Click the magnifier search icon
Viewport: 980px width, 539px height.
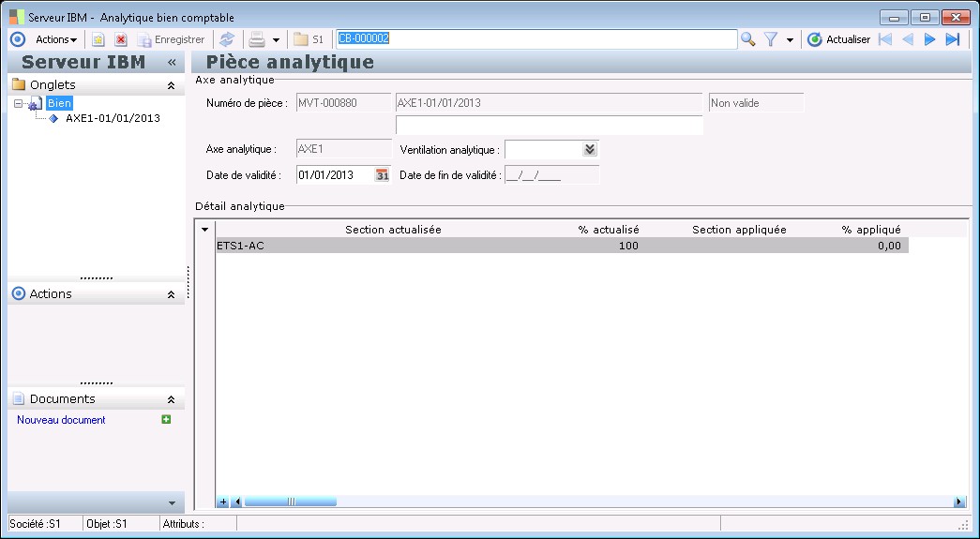coord(748,39)
